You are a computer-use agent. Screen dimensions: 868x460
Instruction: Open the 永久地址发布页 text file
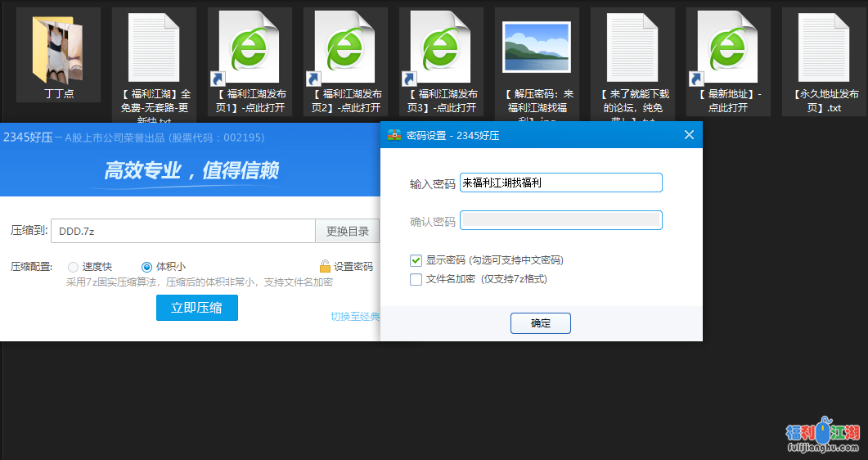(x=824, y=47)
